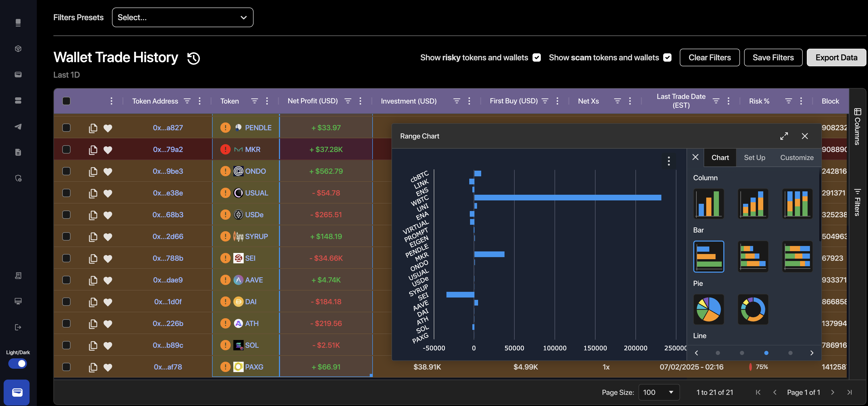Open the Columns side panel
The width and height of the screenshot is (868, 406).
click(857, 126)
